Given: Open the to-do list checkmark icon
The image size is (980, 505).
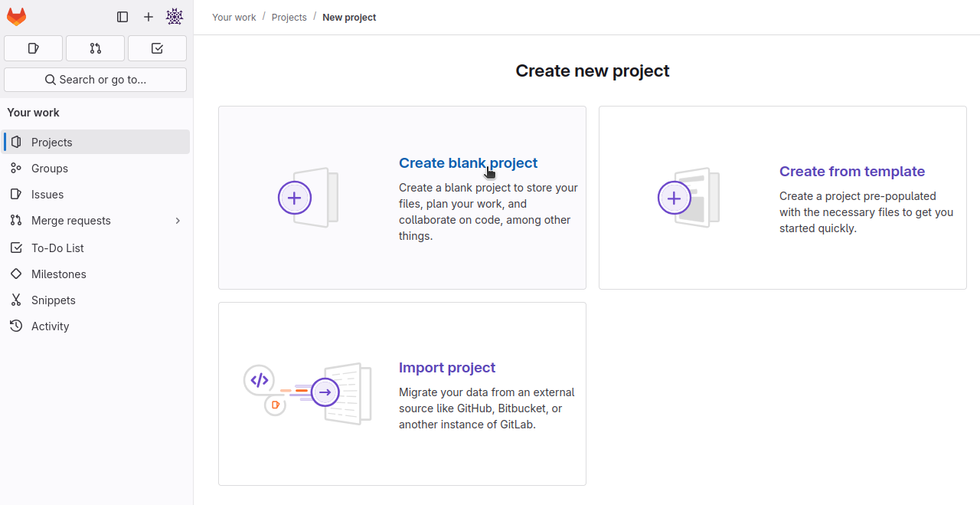Looking at the screenshot, I should tap(156, 48).
